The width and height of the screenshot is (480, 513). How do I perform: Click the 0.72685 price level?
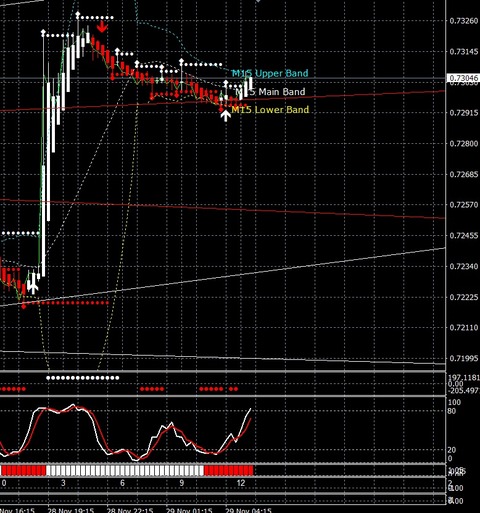464,174
